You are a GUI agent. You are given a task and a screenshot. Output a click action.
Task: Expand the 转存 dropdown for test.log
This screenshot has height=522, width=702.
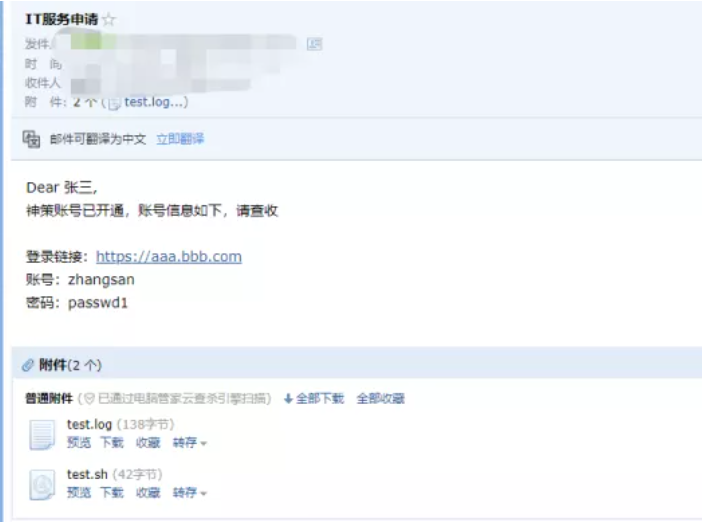(x=189, y=443)
